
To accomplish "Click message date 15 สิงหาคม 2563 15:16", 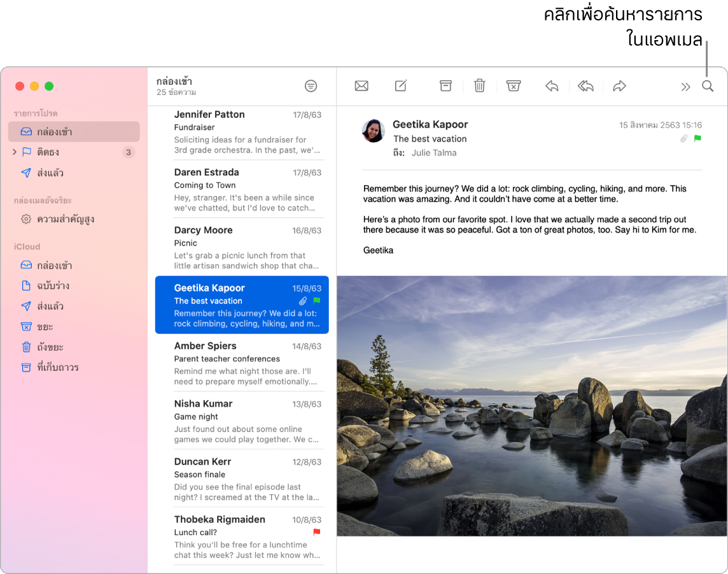I will click(660, 125).
